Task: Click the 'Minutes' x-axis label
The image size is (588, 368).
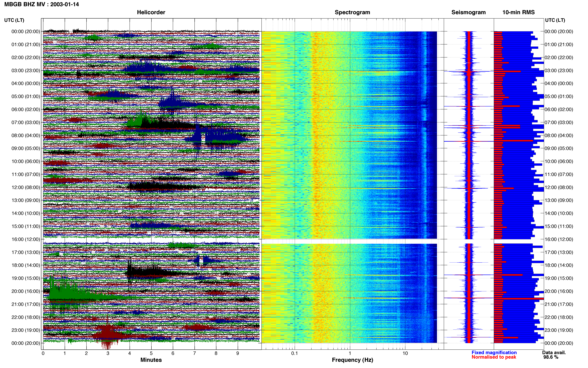Action: coord(151,360)
